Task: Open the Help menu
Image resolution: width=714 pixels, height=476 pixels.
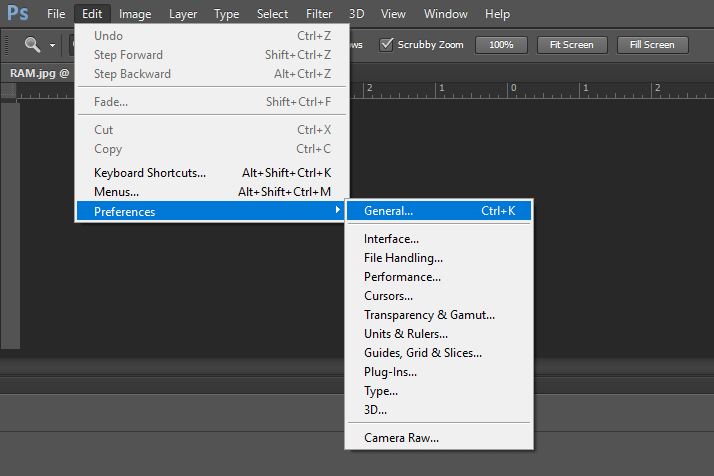Action: (497, 14)
